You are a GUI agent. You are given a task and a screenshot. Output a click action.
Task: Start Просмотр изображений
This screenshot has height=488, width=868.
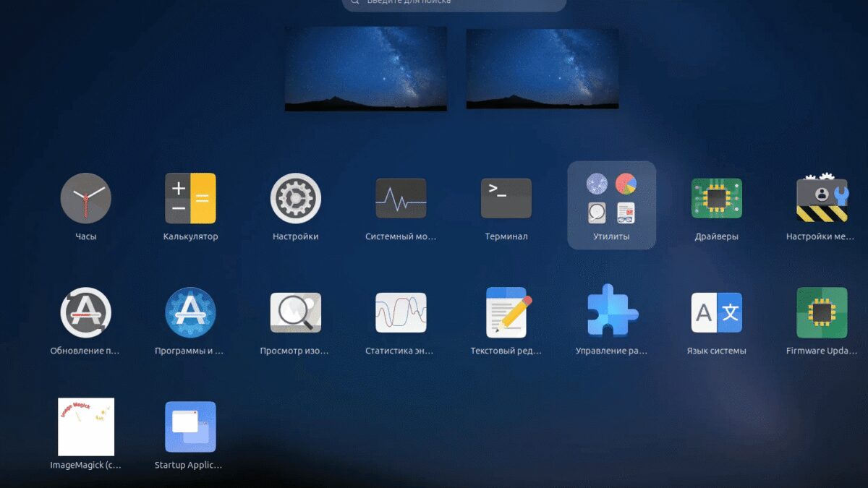tap(296, 312)
